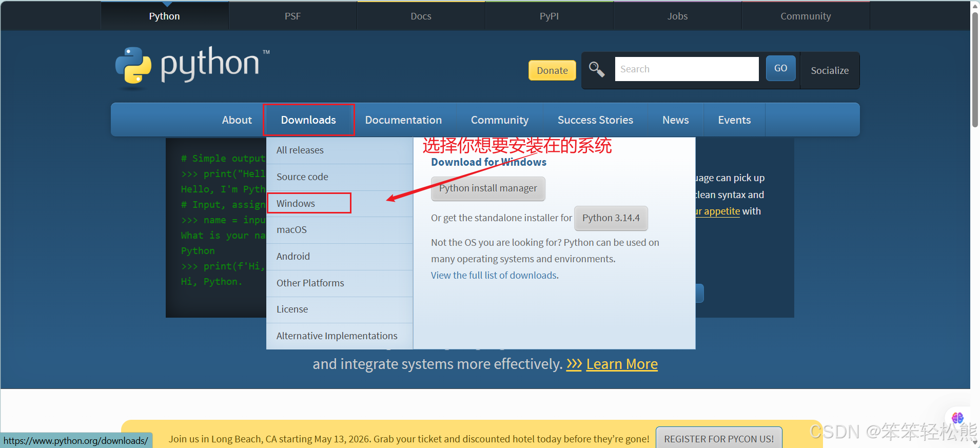The width and height of the screenshot is (980, 448).
Task: Open the Community item in main navigation
Action: 500,120
